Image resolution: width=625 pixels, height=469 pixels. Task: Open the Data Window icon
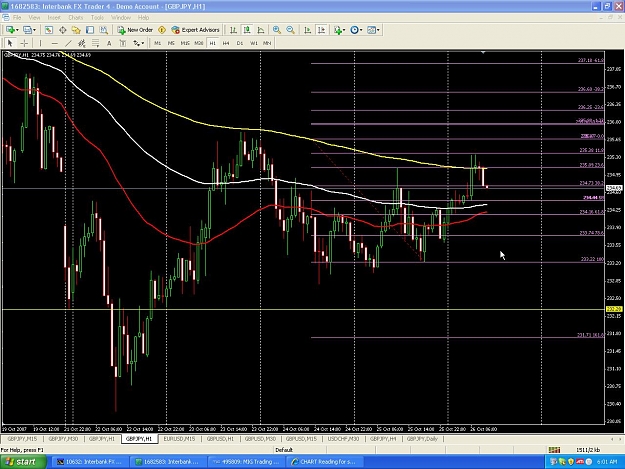tap(63, 30)
